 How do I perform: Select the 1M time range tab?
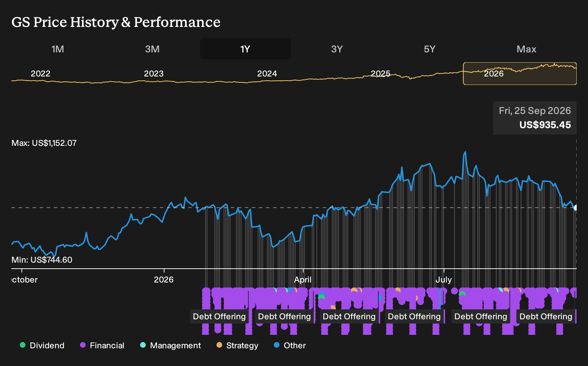coord(58,49)
